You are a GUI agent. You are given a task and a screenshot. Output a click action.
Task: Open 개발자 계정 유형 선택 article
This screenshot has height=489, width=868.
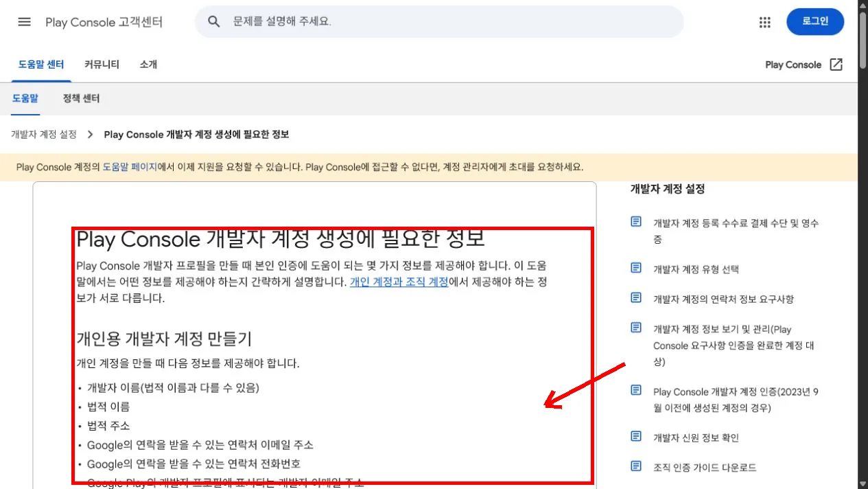[696, 269]
